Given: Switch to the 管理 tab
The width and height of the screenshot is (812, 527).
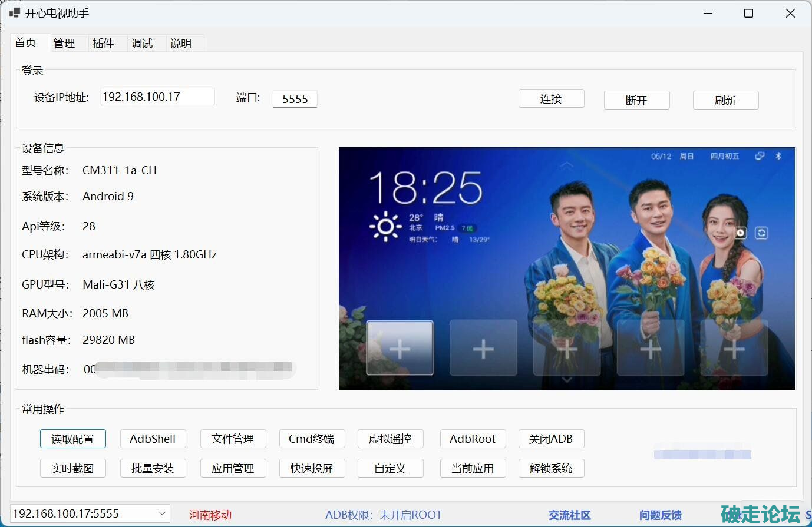Looking at the screenshot, I should (x=64, y=43).
